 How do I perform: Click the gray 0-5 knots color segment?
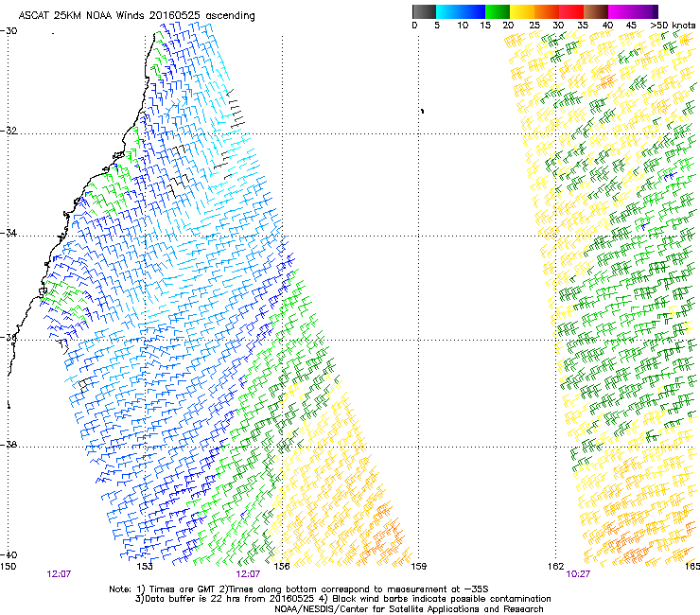pos(424,11)
